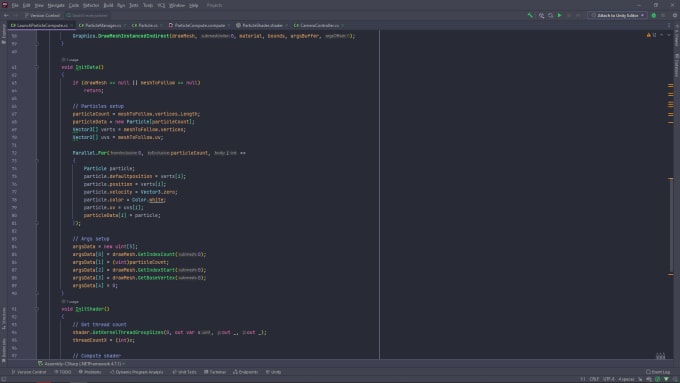Click the UTF-8 encoding status entry
This screenshot has height=383, width=680.
point(609,379)
